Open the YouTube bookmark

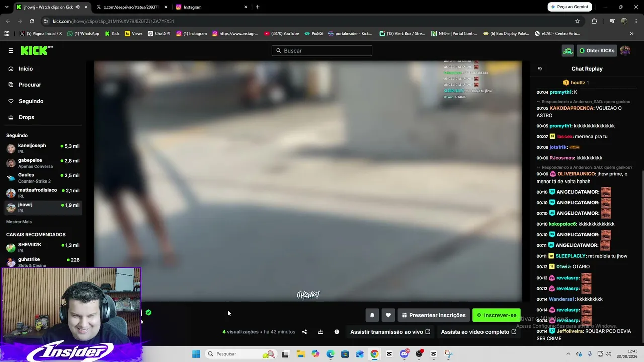[281, 34]
